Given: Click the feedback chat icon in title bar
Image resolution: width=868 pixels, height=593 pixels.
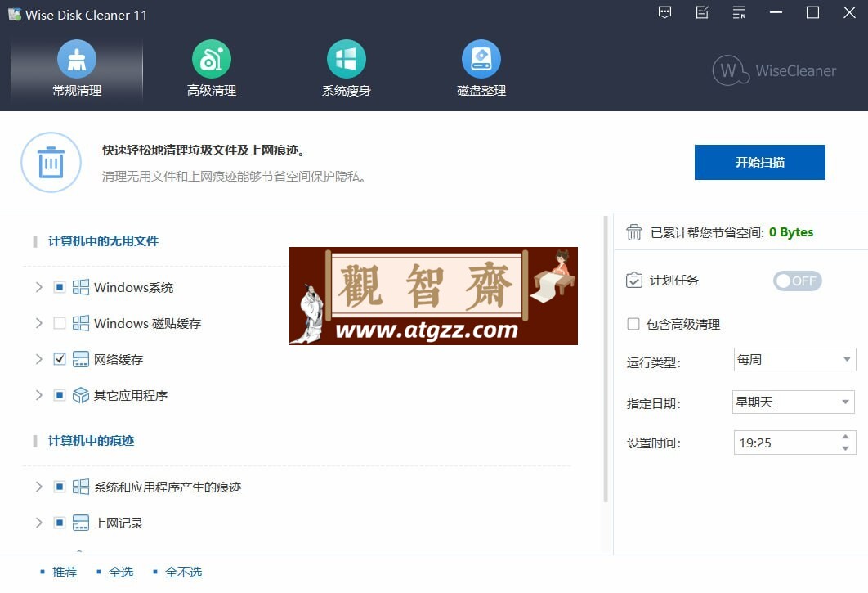Looking at the screenshot, I should tap(664, 12).
